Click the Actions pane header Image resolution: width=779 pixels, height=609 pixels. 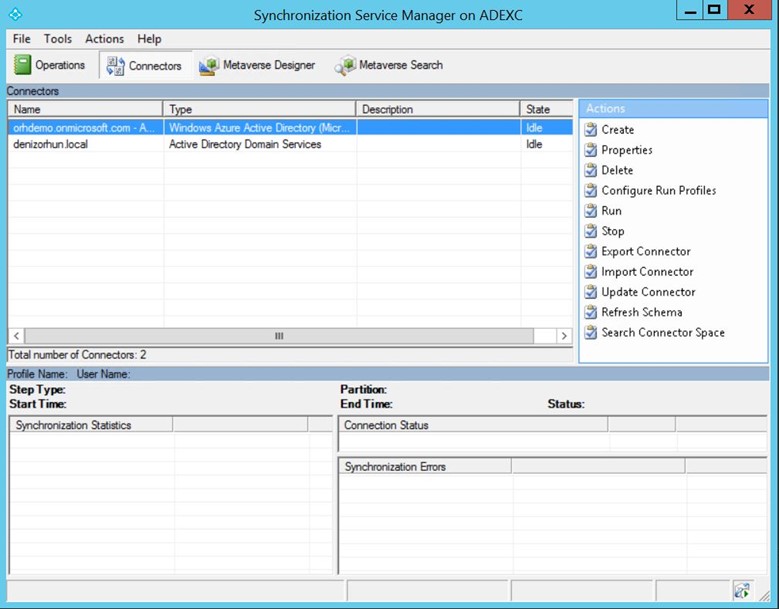(673, 109)
